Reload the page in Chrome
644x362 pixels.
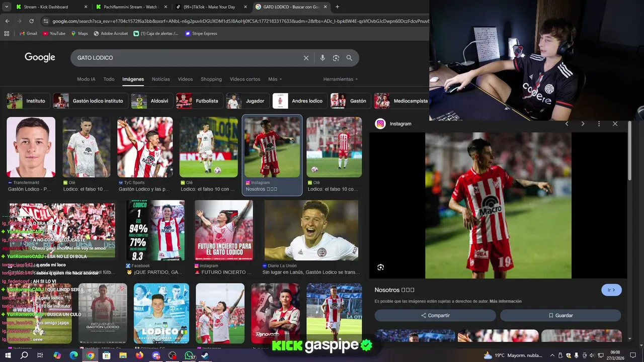(x=31, y=21)
